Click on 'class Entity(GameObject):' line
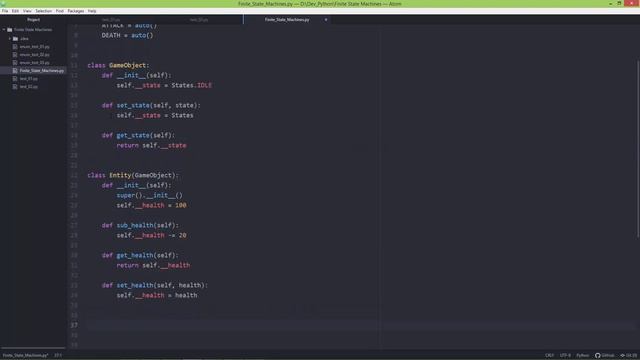The height and width of the screenshot is (360, 640). [x=133, y=175]
